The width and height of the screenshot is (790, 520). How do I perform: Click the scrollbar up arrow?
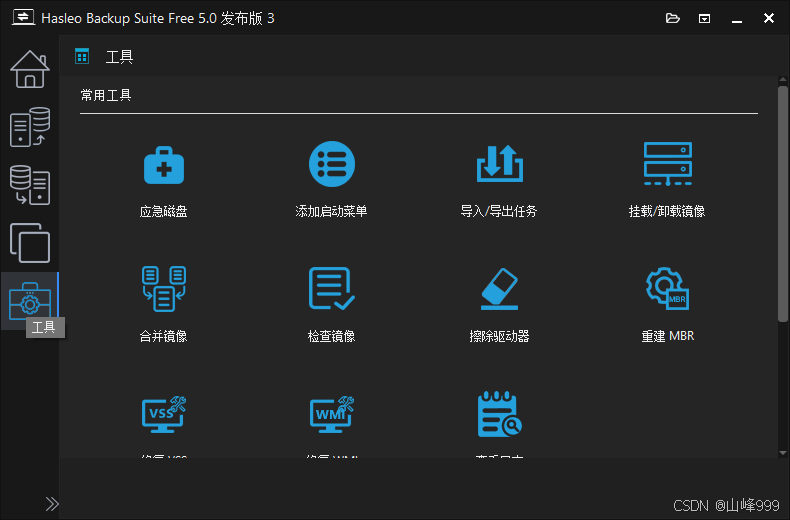(x=782, y=80)
